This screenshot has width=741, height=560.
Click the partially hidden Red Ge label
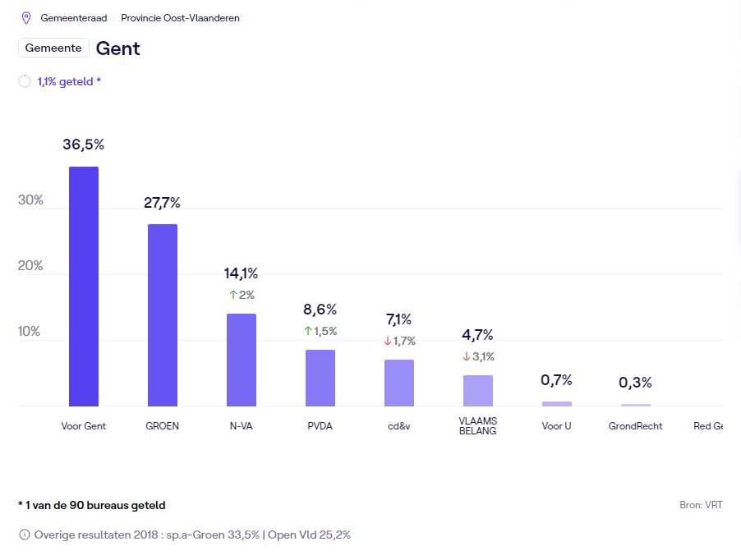click(708, 426)
